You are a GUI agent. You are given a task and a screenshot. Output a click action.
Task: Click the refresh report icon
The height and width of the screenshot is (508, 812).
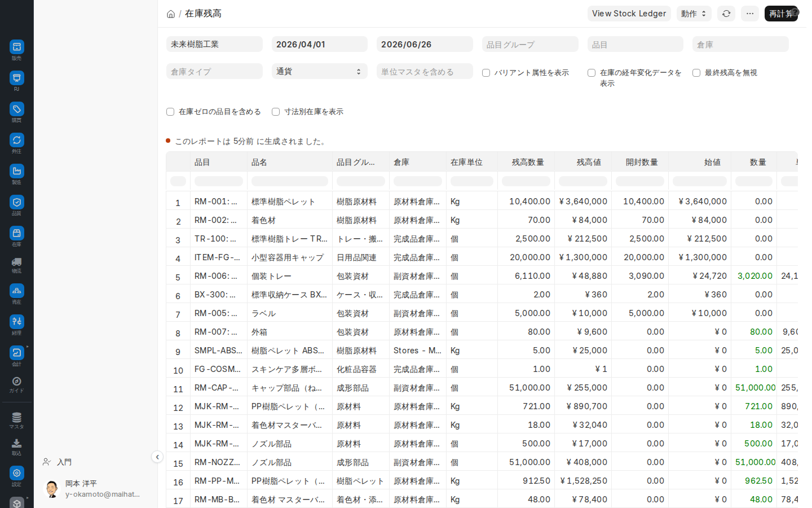coord(726,14)
